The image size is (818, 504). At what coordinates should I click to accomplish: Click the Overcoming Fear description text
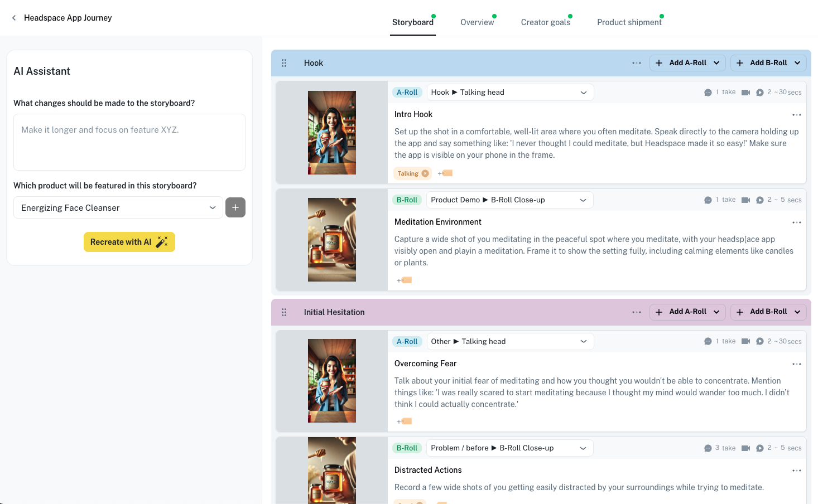(592, 392)
